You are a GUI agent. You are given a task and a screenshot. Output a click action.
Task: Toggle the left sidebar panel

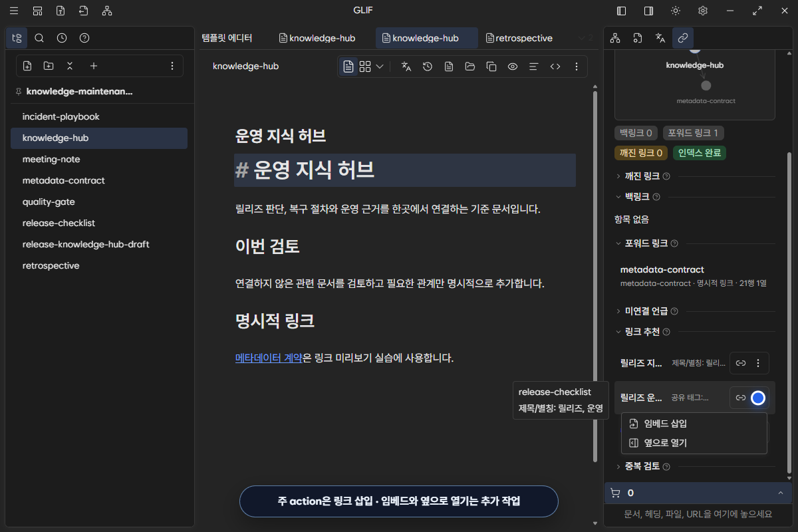(622, 11)
